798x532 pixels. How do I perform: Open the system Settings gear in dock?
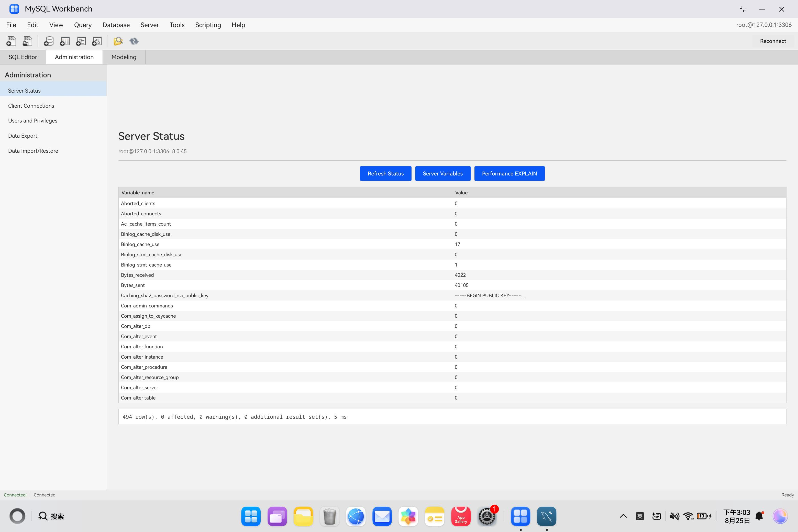coord(487,516)
